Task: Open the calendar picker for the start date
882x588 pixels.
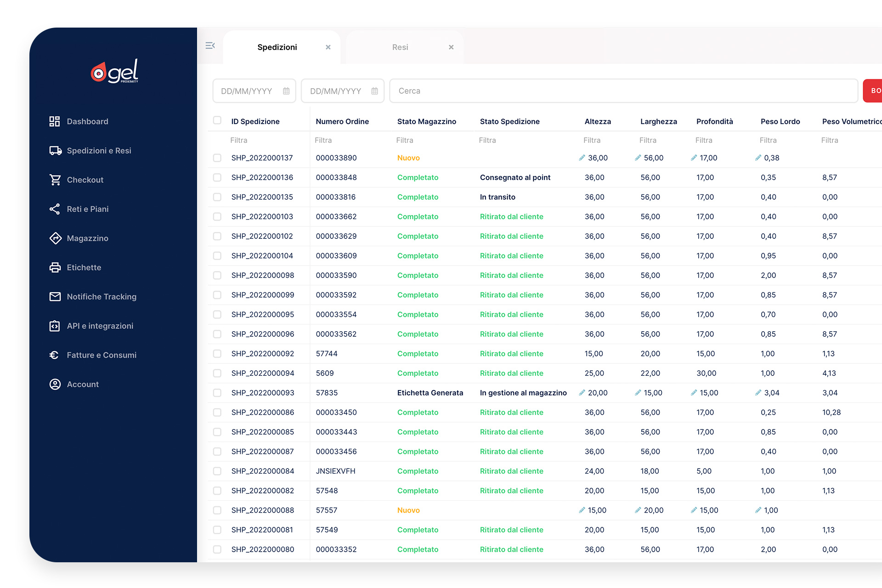Action: coord(287,90)
